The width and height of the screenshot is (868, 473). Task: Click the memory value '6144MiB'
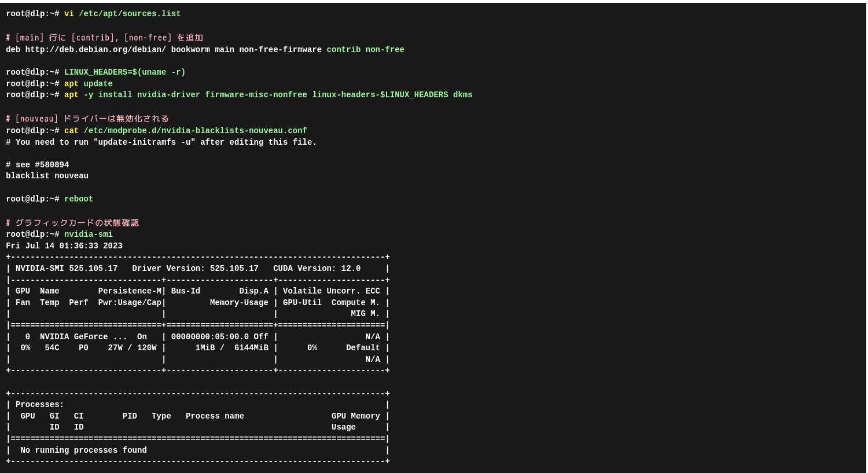coord(251,348)
